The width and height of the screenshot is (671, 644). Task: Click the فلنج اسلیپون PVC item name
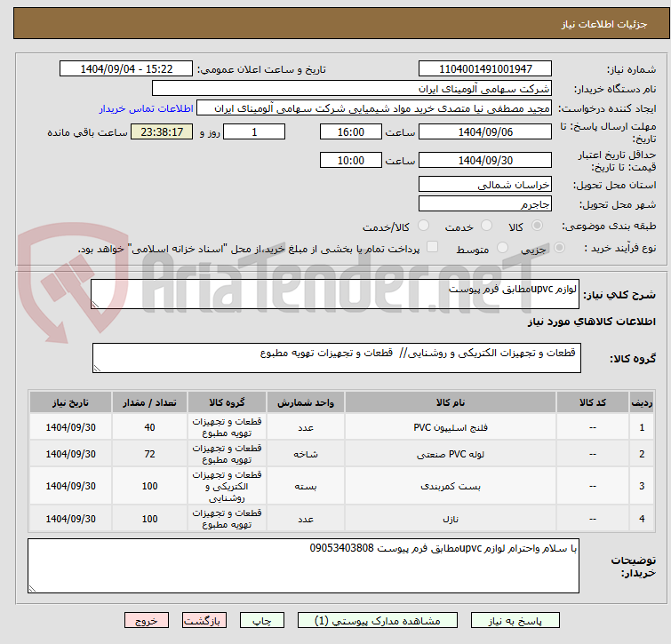pos(451,427)
